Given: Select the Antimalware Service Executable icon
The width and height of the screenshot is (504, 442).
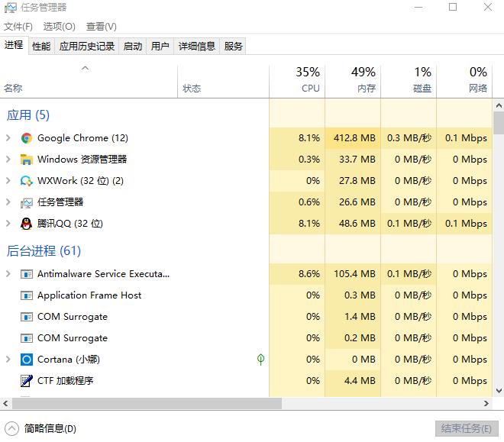Looking at the screenshot, I should pyautogui.click(x=27, y=274).
